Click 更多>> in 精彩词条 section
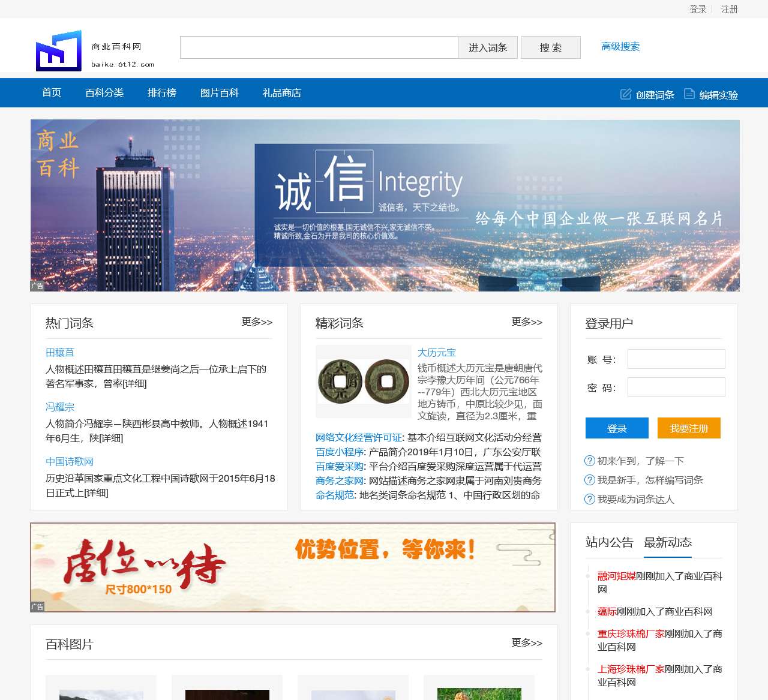768x700 pixels. 527,322
